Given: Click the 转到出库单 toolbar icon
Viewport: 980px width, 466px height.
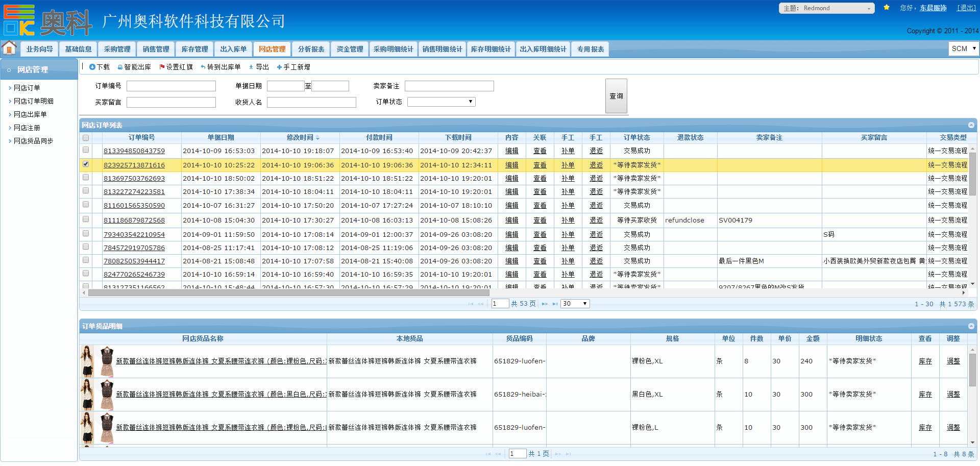Looking at the screenshot, I should (203, 67).
